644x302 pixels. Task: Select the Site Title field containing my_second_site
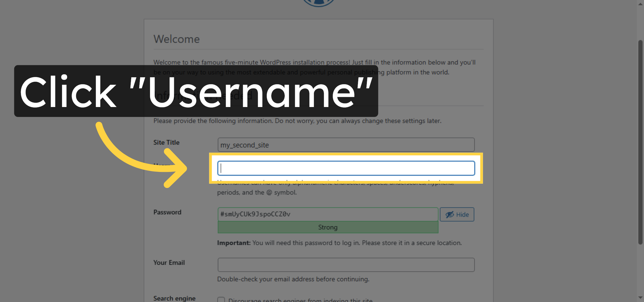pyautogui.click(x=346, y=145)
